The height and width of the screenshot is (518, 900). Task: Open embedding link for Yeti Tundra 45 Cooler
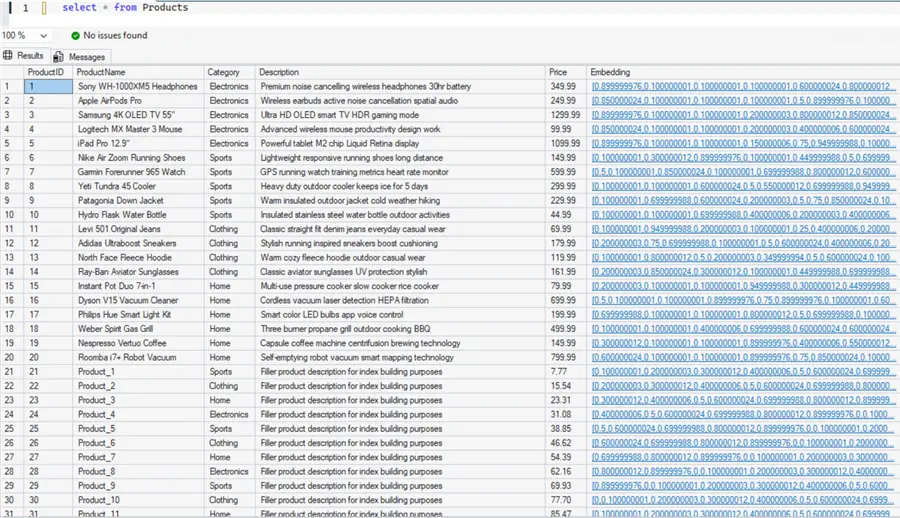[743, 186]
